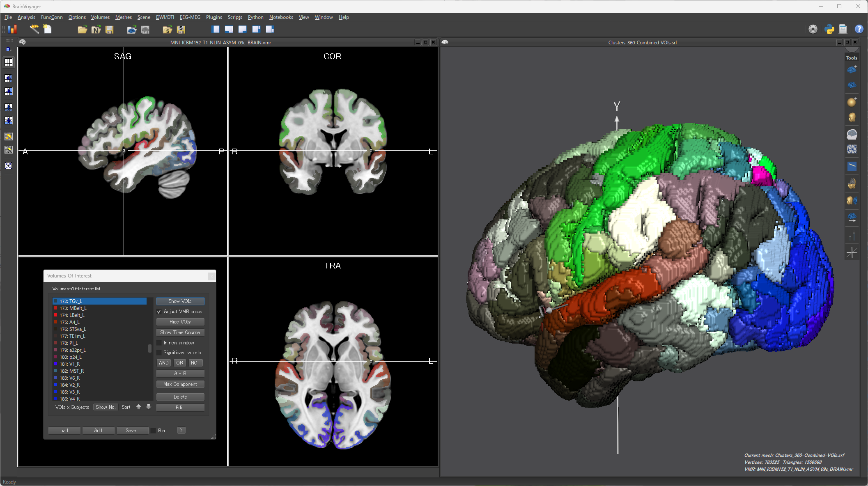The image size is (868, 486).
Task: Open mesh file using the blue brain folder icon
Action: (132, 29)
